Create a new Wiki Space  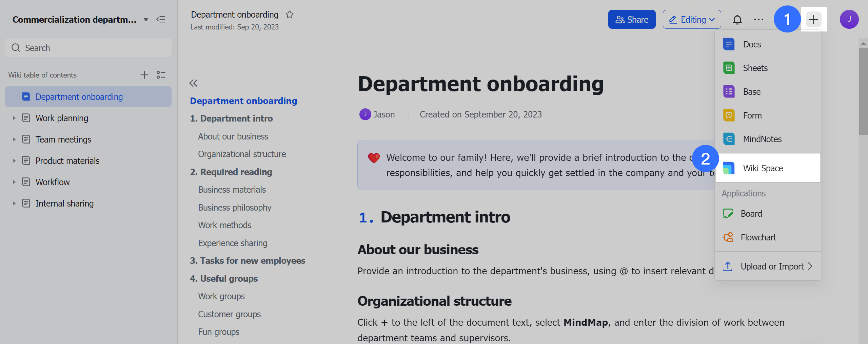click(x=763, y=168)
